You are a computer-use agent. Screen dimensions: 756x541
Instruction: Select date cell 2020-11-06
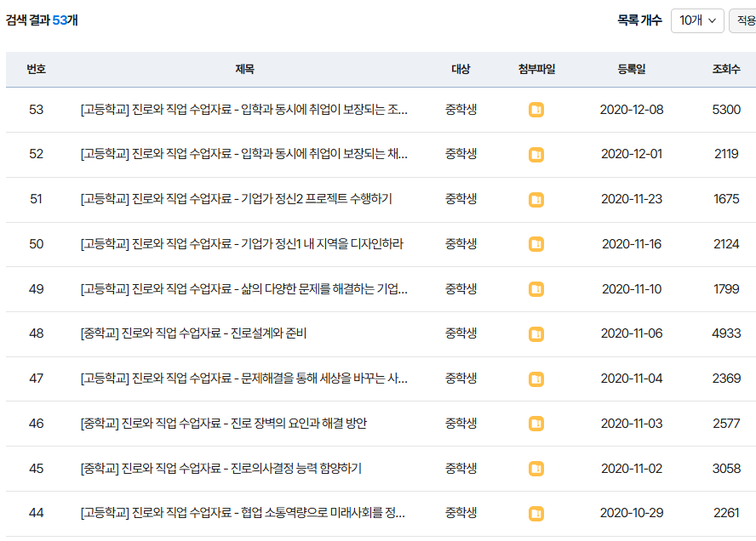point(632,333)
